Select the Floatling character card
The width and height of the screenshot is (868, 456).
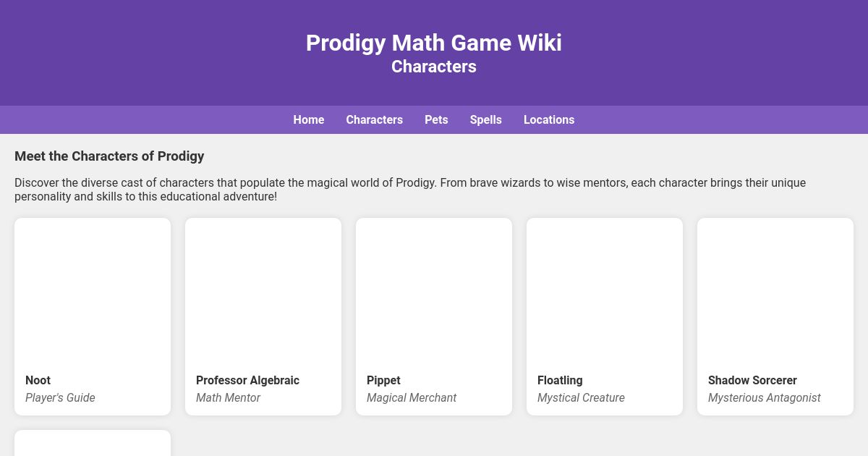pyautogui.click(x=605, y=316)
